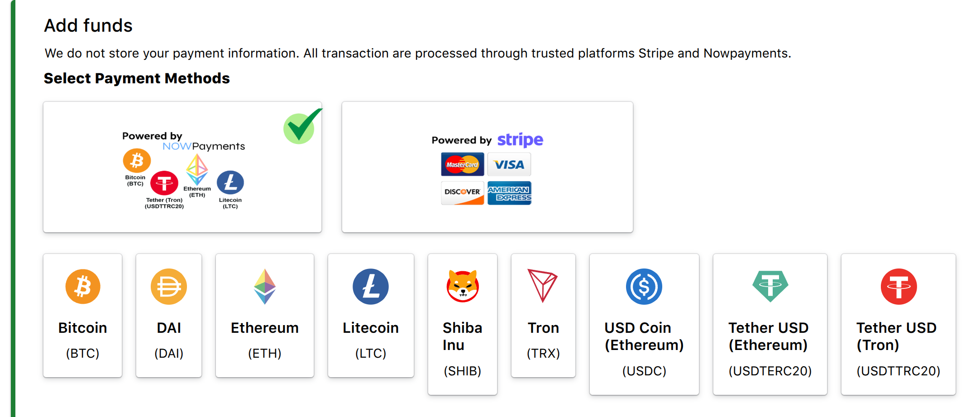Select the green Tether USD (Ethereum) icon
This screenshot has width=980, height=417.
click(770, 286)
